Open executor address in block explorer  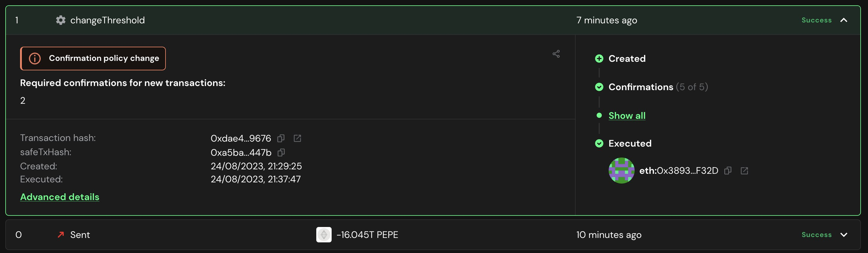pyautogui.click(x=744, y=171)
